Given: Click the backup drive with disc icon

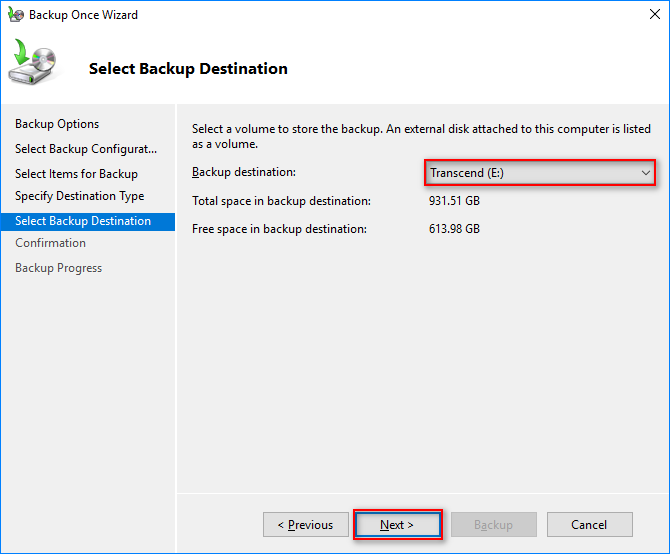Looking at the screenshot, I should [x=32, y=62].
